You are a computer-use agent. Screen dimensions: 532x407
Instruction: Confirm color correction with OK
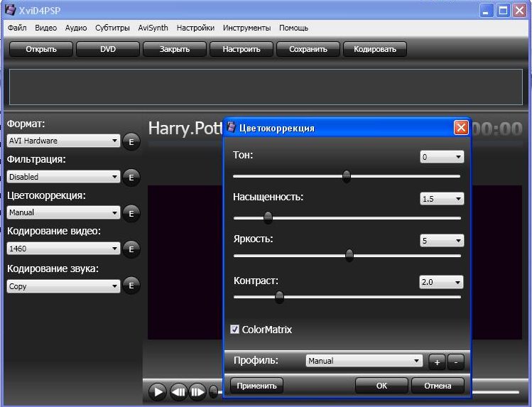(381, 386)
